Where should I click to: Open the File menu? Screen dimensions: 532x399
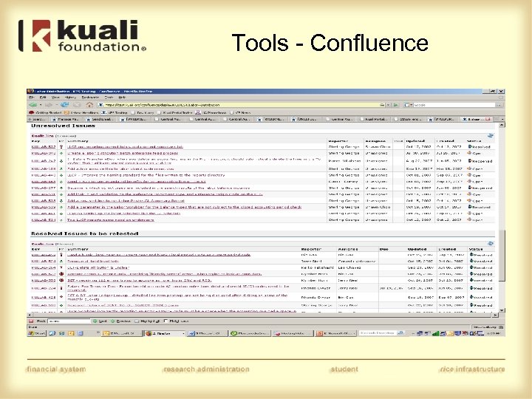[31, 98]
